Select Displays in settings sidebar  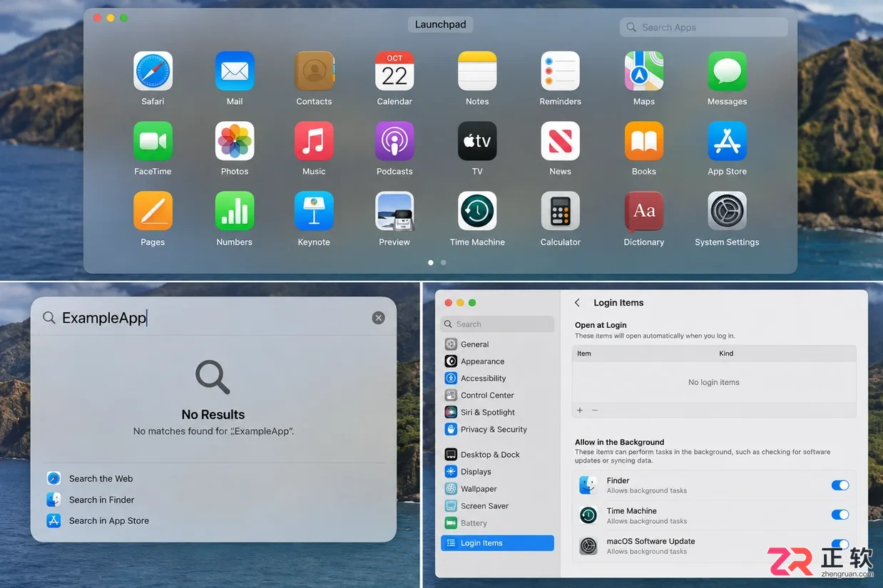click(497, 472)
